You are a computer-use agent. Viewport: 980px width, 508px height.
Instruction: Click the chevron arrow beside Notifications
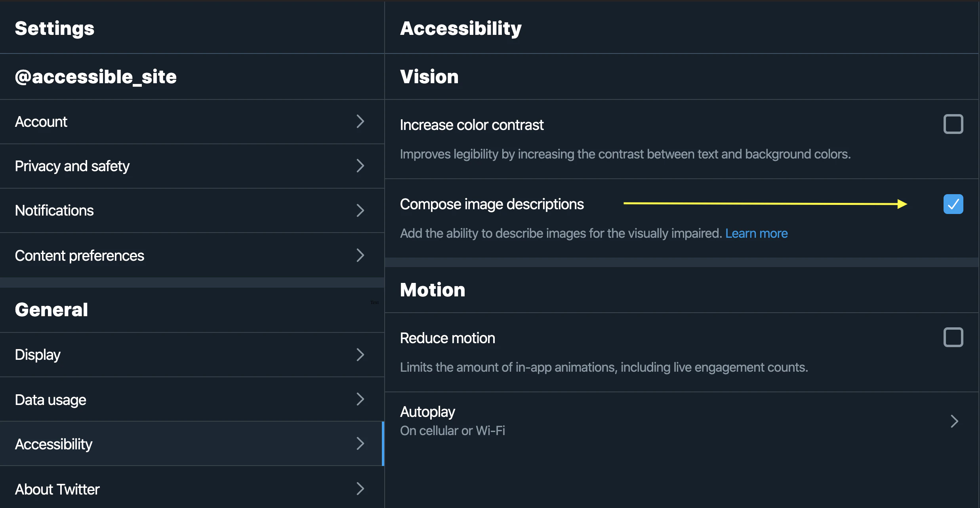[x=360, y=210]
